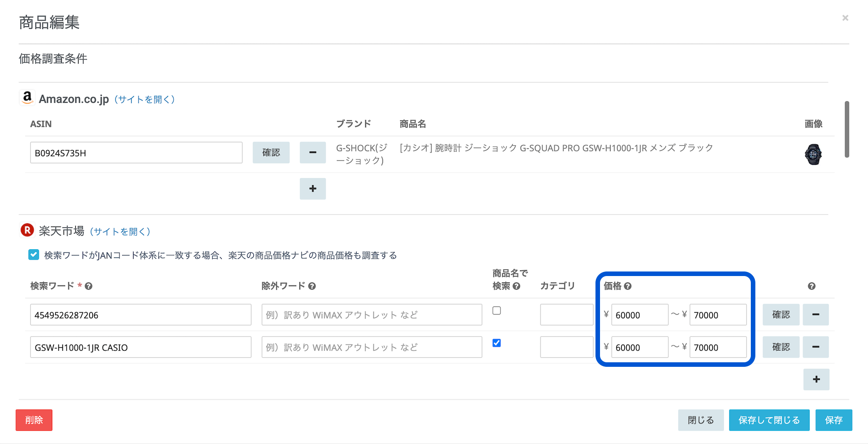Click the help icon next to 価格
The image size is (868, 444).
[628, 286]
